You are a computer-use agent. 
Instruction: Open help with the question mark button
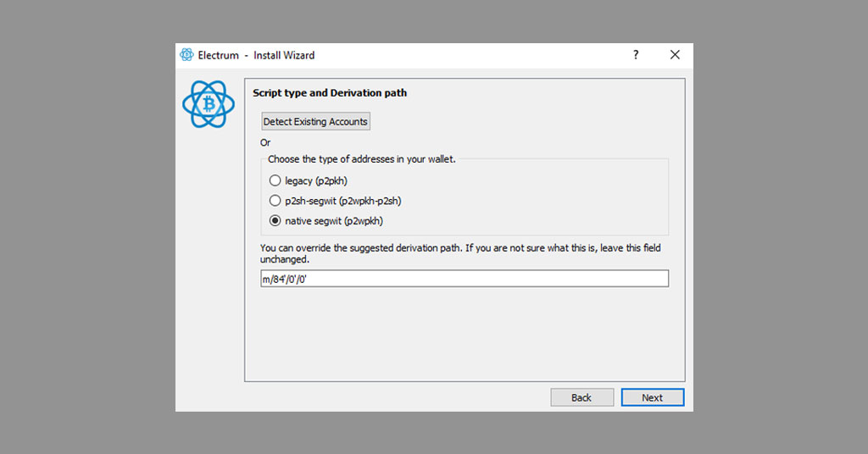tap(636, 55)
